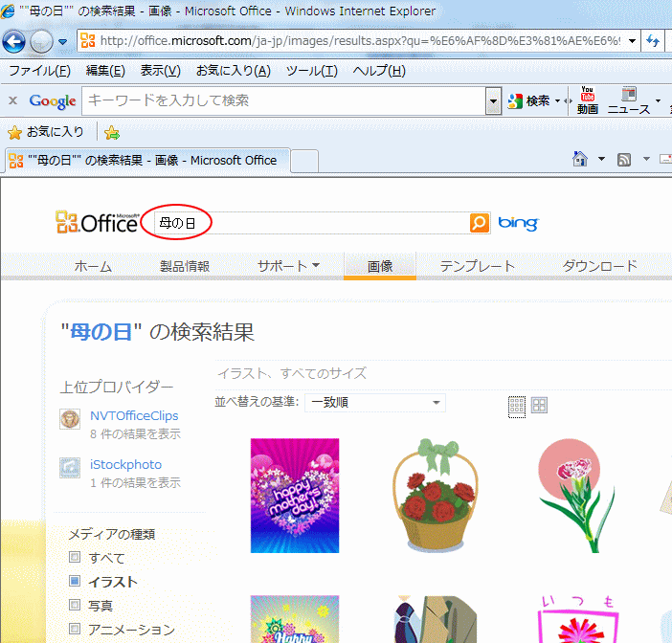The image size is (672, 643).
Task: Expand the address bar history dropdown
Action: 632,41
